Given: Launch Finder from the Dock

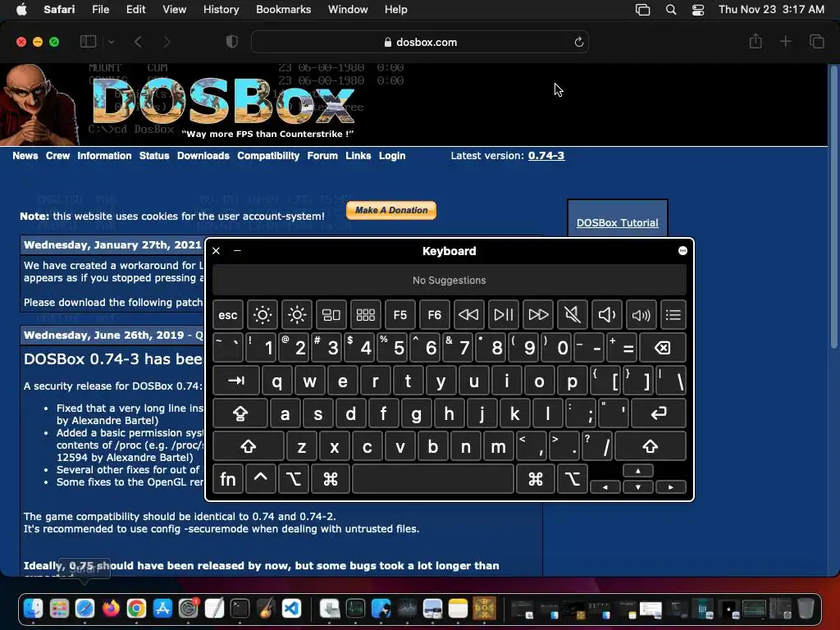Looking at the screenshot, I should pos(33,609).
